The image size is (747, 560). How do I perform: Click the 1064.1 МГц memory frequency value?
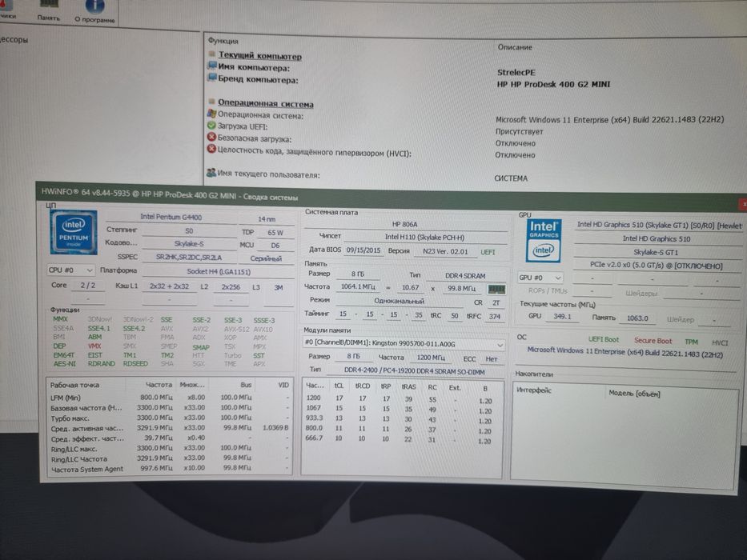click(x=358, y=287)
